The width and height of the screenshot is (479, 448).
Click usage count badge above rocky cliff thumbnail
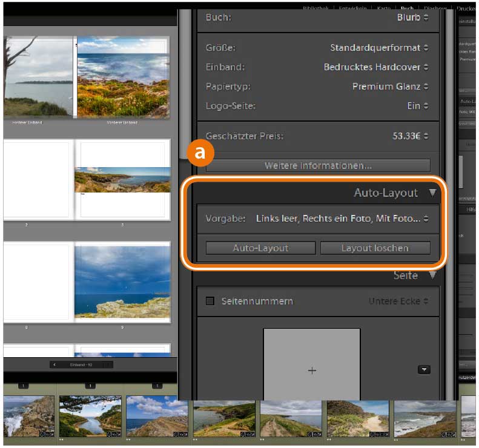(157, 386)
